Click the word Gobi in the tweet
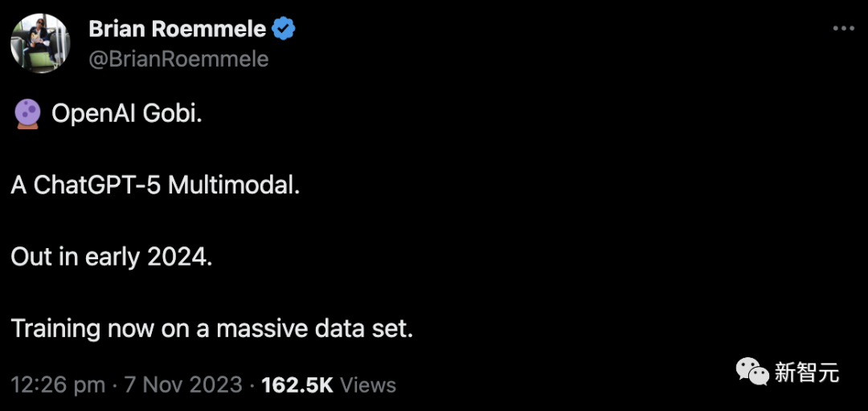The width and height of the screenshot is (868, 411). coord(173,115)
